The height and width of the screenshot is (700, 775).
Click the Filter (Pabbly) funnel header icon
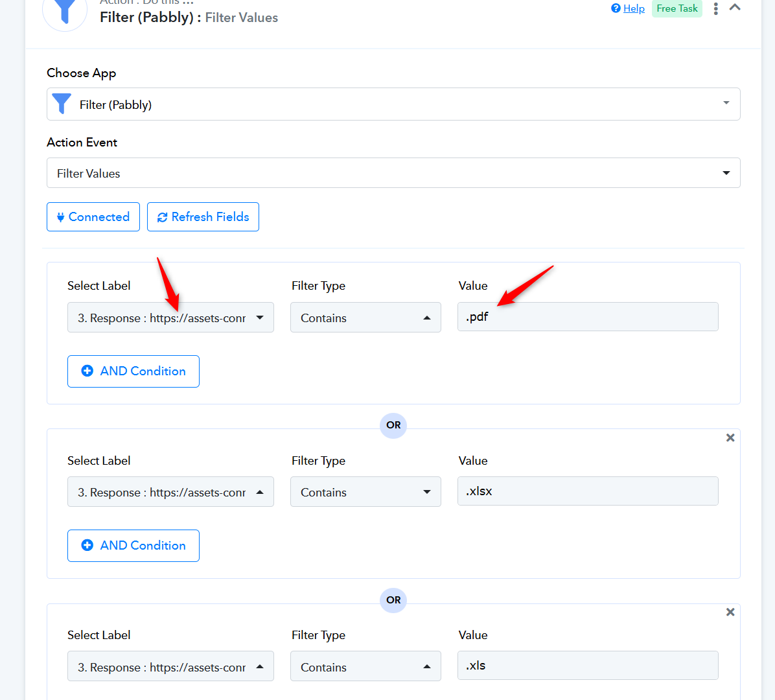coord(65,11)
